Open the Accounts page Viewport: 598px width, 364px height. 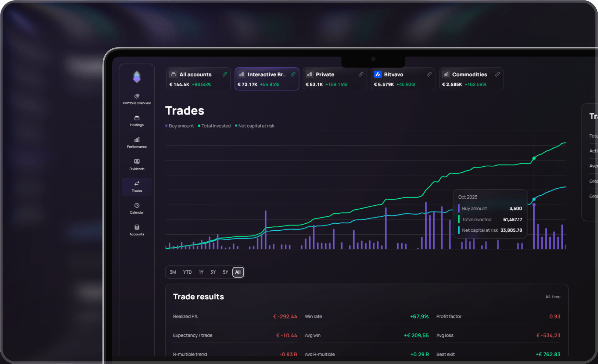coord(137,230)
